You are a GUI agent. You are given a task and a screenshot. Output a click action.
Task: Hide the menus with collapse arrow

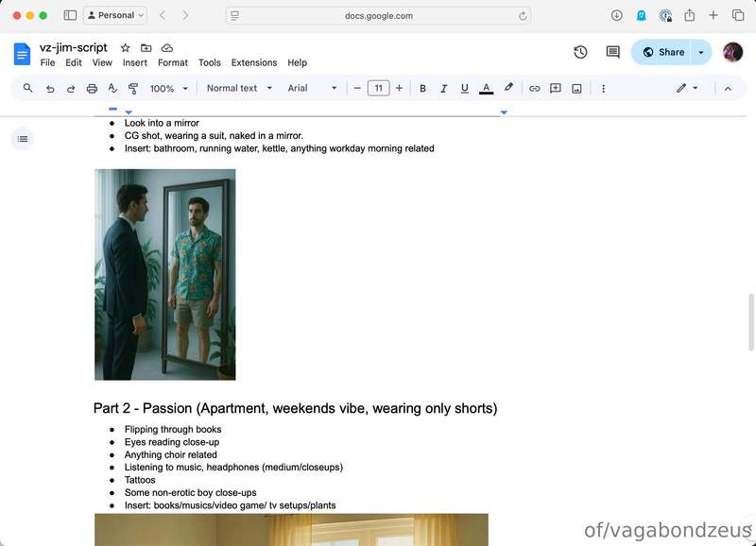pyautogui.click(x=728, y=89)
